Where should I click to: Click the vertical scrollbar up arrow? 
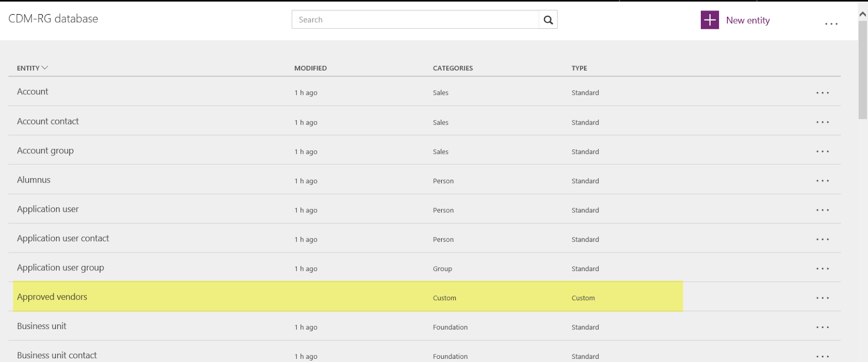tap(863, 14)
